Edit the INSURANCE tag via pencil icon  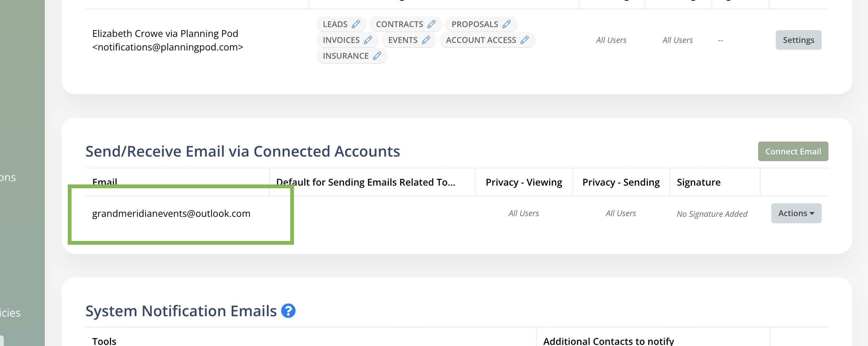click(377, 56)
